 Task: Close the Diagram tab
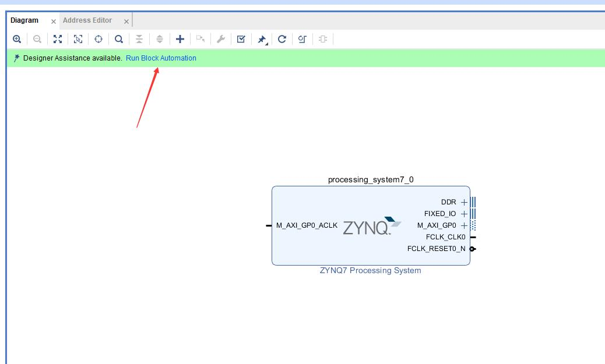tap(54, 22)
